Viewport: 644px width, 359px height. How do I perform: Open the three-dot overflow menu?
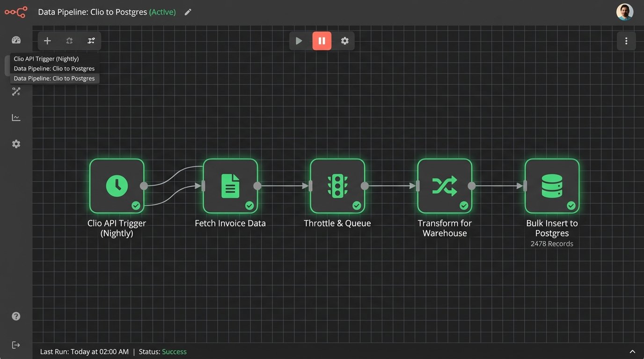click(x=626, y=41)
